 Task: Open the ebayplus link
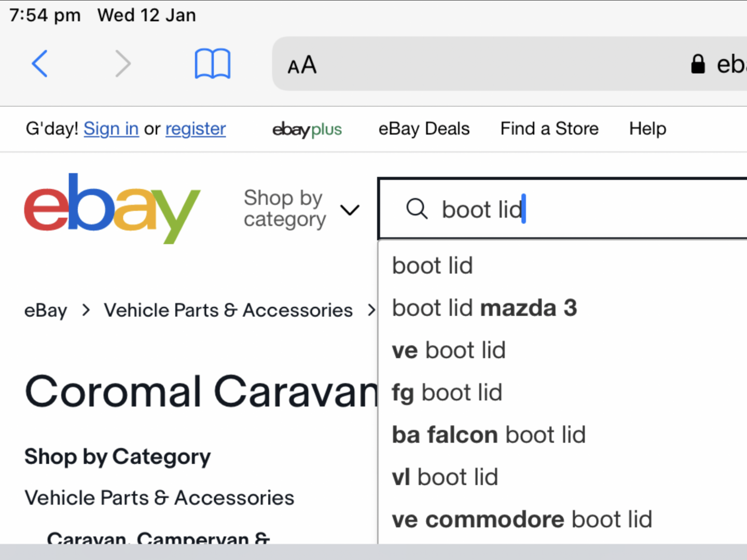point(307,129)
